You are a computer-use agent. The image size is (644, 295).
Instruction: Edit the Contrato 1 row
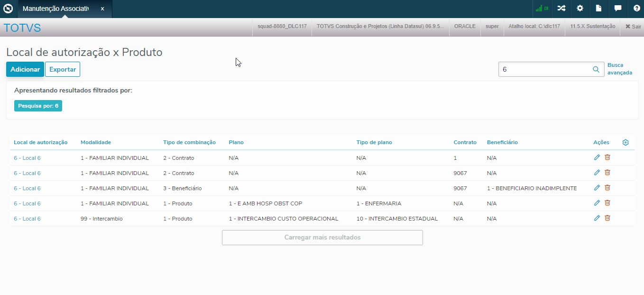tap(597, 157)
